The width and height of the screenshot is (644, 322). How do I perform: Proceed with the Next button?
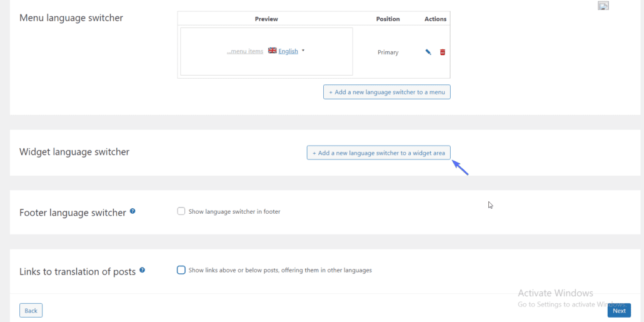coord(619,311)
